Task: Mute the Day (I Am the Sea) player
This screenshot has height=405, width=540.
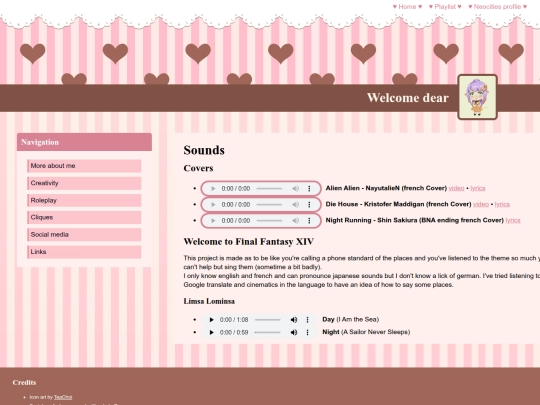Action: [x=294, y=320]
